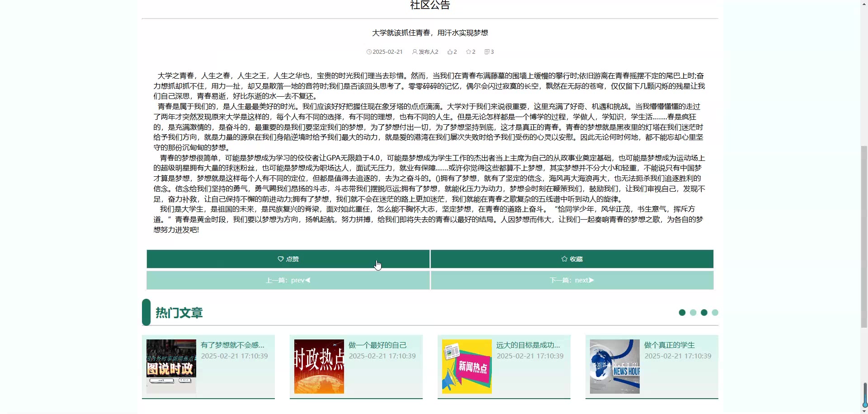Open the article titled 远大的目标是成功...
The height and width of the screenshot is (414, 868).
[x=528, y=345]
